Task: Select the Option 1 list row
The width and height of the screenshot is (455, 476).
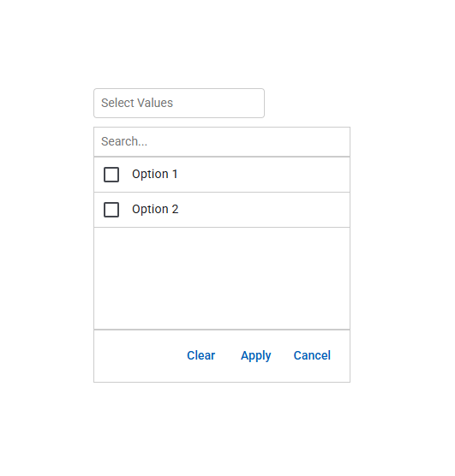Action: click(222, 175)
